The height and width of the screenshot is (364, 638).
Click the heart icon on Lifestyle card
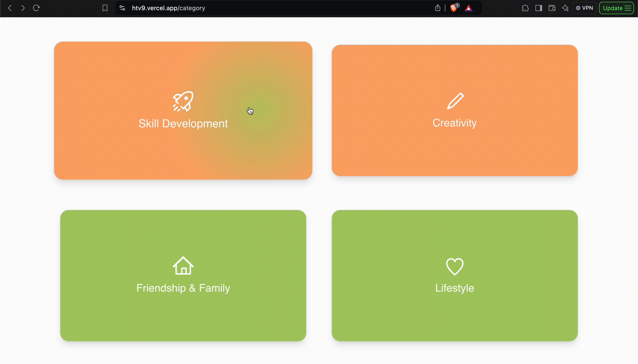click(x=455, y=267)
